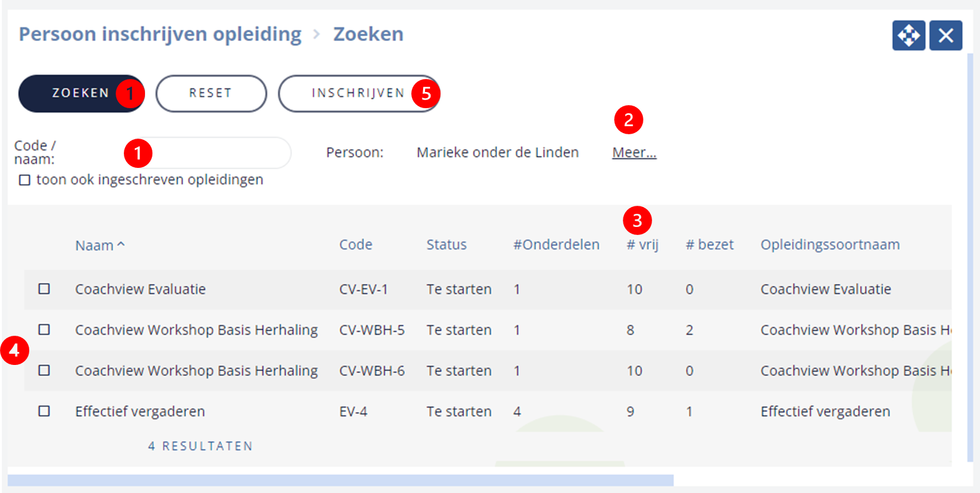Sort by the Opleidingssoortnaam column header
Viewport: 980px width, 493px height.
click(x=830, y=245)
